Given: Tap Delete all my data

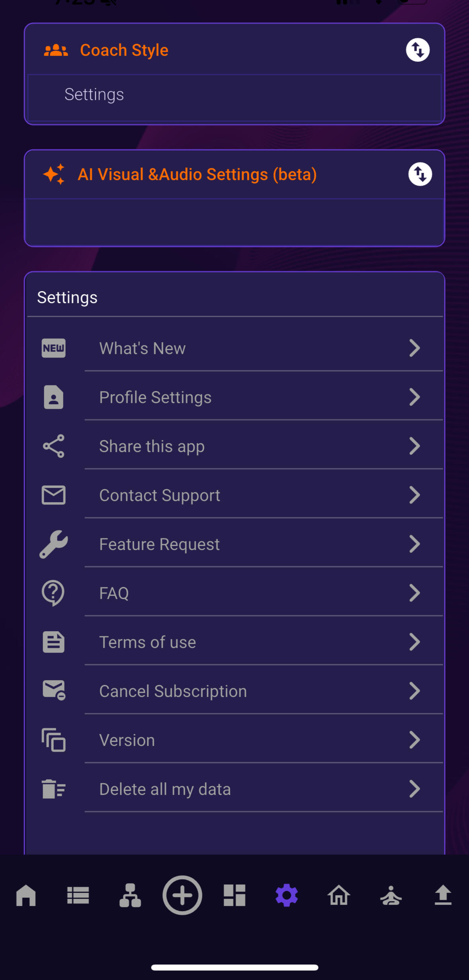Looking at the screenshot, I should (x=165, y=789).
